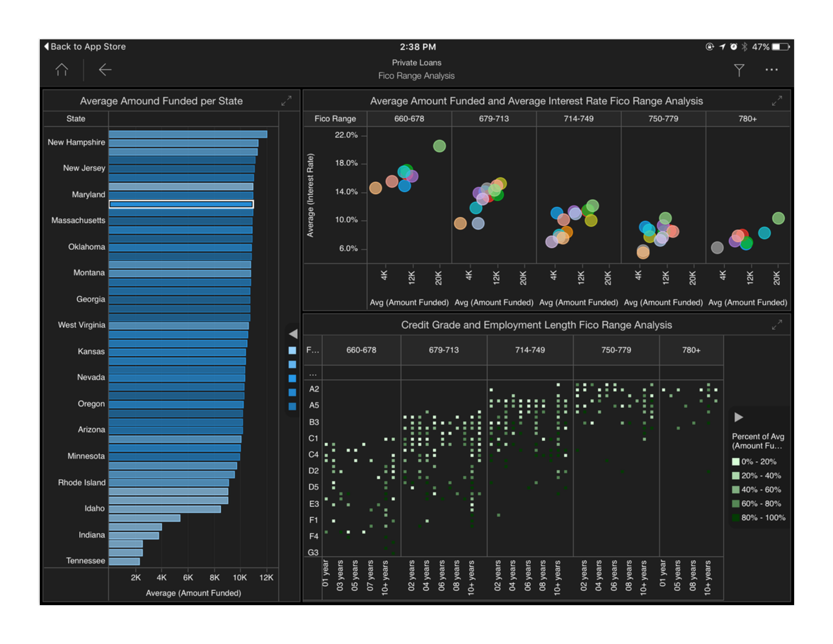This screenshot has height=644, width=833.
Task: Select 679-713 column header in scatter chart
Action: pos(494,118)
